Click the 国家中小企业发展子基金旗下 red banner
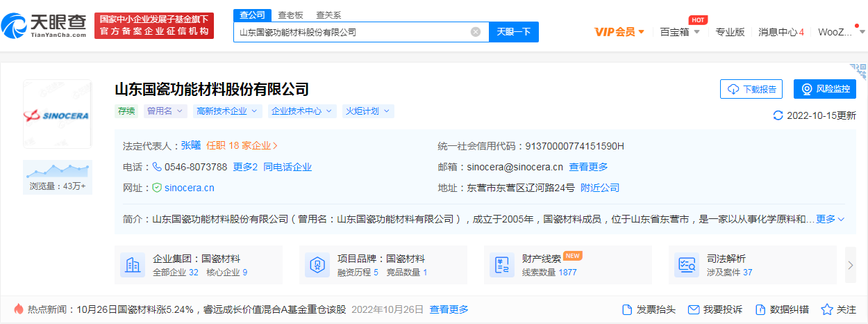 (154, 25)
